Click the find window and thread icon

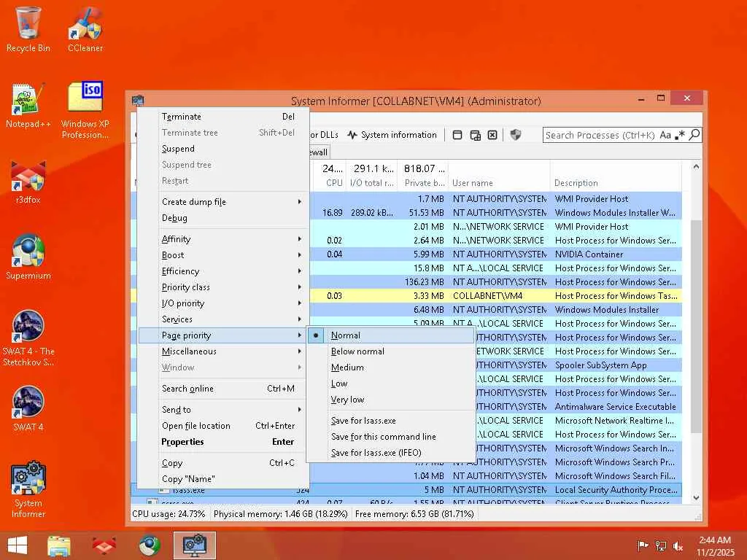pos(475,135)
